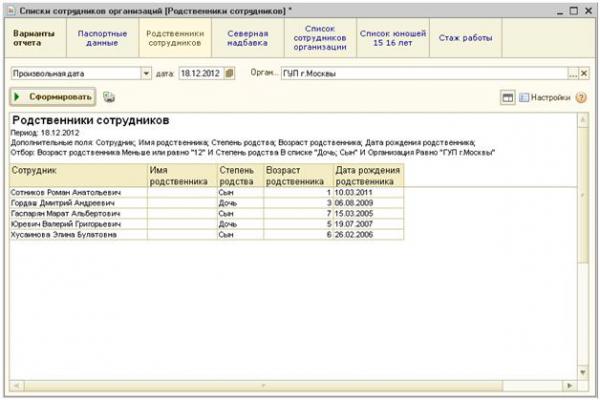Switch to Варианты отчета tab

(34, 38)
